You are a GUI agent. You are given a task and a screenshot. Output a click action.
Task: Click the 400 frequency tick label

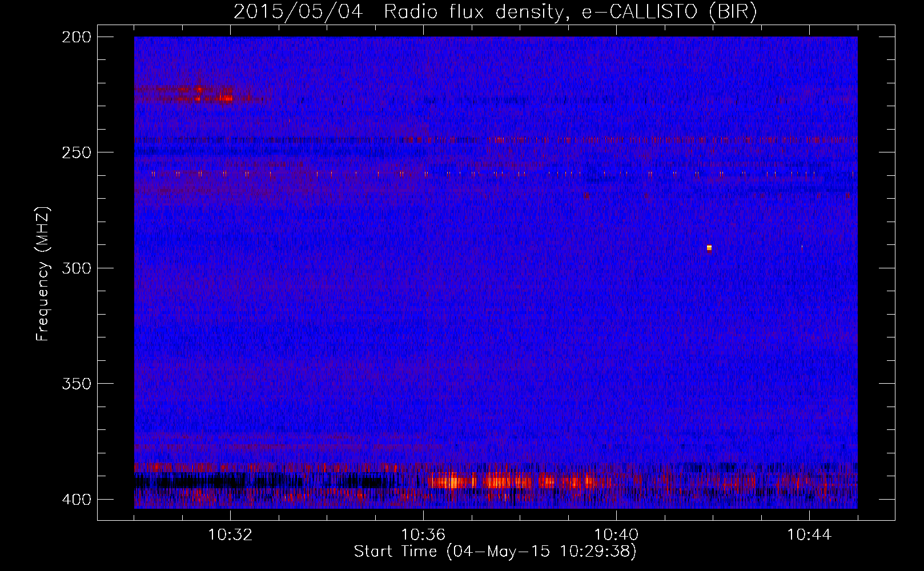coord(77,500)
